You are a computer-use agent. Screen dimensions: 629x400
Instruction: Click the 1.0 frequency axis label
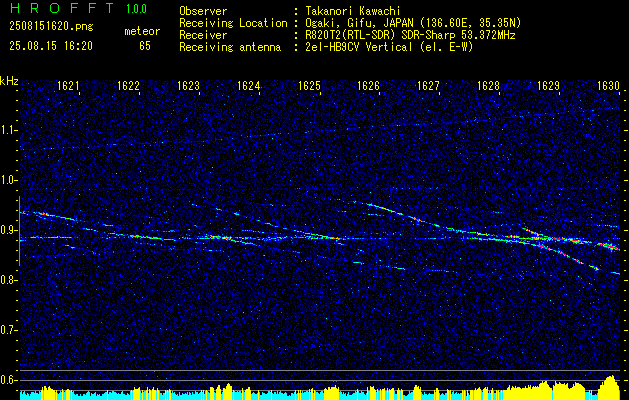coord(9,180)
